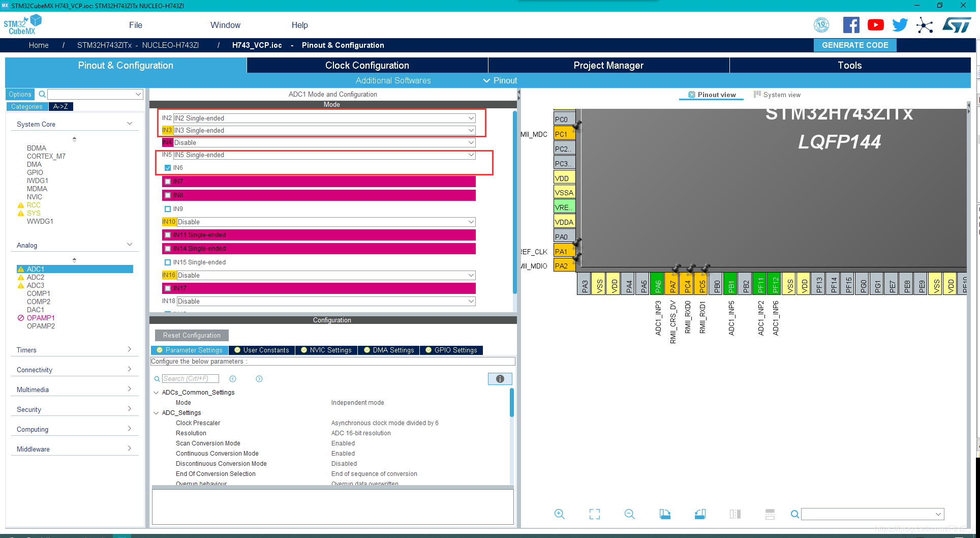Switch to the Tools tab
The height and width of the screenshot is (538, 980).
(x=850, y=65)
